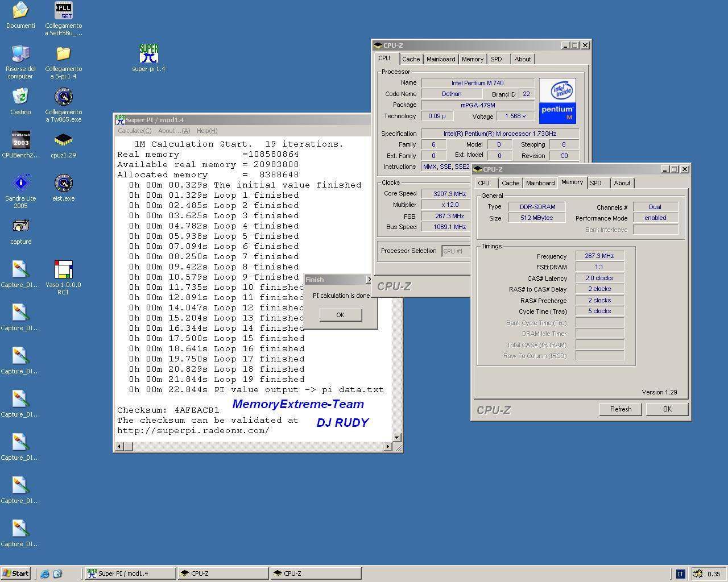
Task: Click Refresh in CPU-Z Memory window
Action: click(x=621, y=409)
